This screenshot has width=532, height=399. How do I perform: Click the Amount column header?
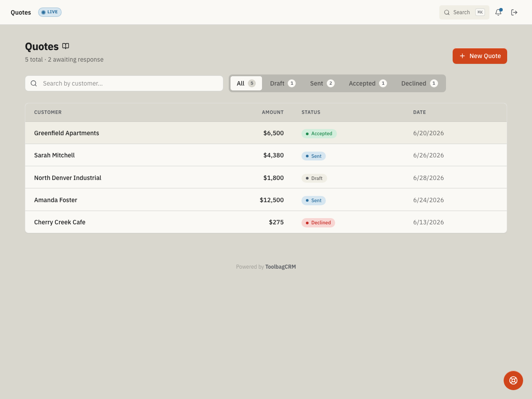point(273,112)
